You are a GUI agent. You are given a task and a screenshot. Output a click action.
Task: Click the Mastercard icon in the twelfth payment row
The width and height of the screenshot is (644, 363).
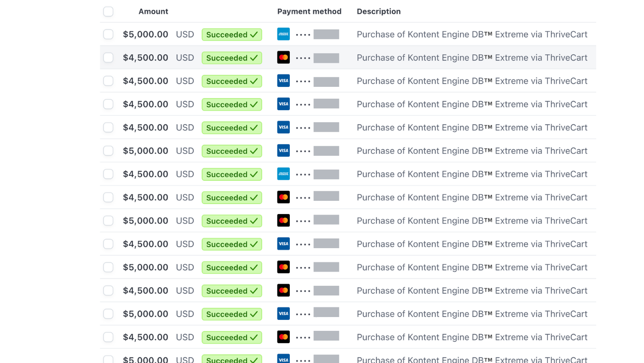click(x=283, y=290)
